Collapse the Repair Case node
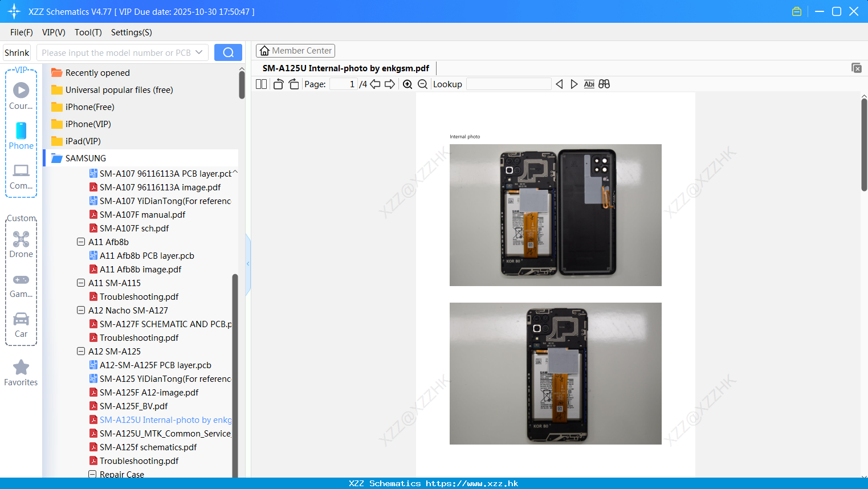The image size is (868, 489). point(92,474)
